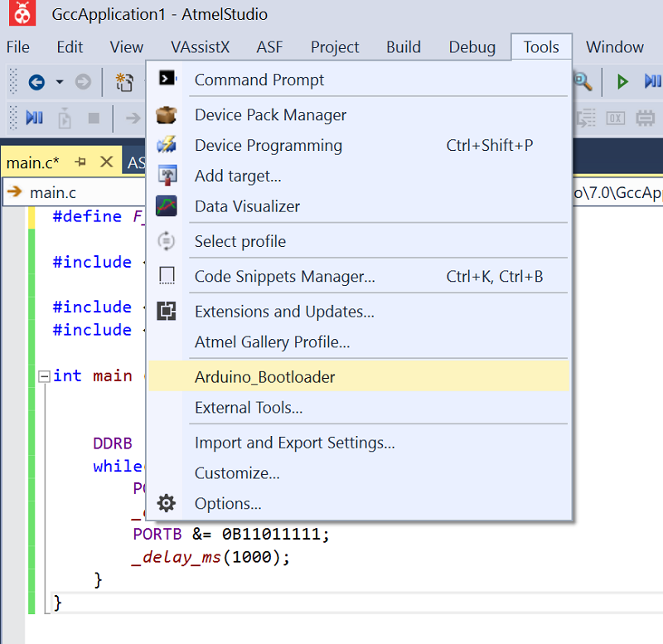Open the navigate backward history dropdown arrow
Viewport: 663px width, 644px height.
coord(60,81)
